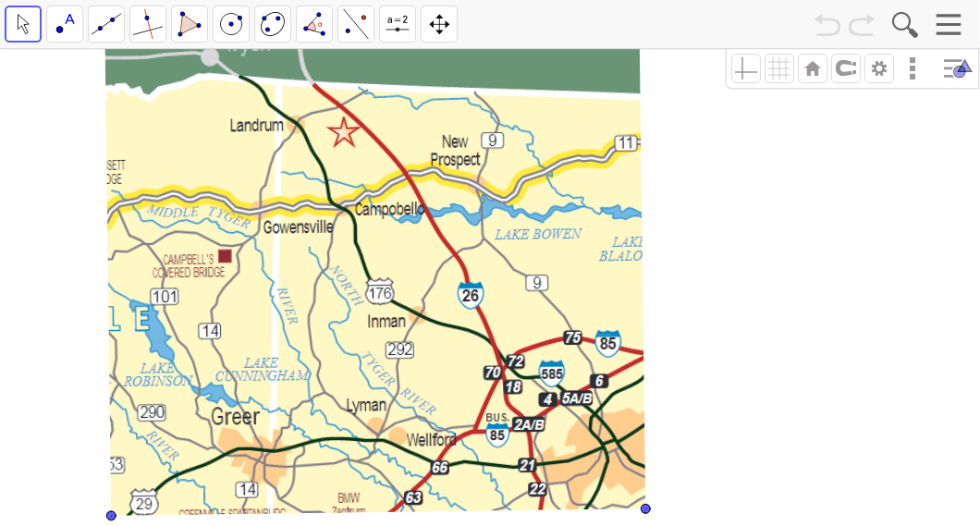Image resolution: width=980 pixels, height=526 pixels.
Task: Select the Slider a=2 tool
Action: (x=398, y=24)
